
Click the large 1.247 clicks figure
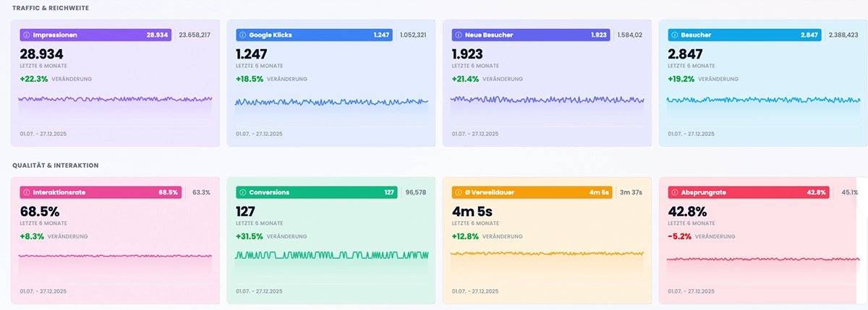tap(252, 54)
